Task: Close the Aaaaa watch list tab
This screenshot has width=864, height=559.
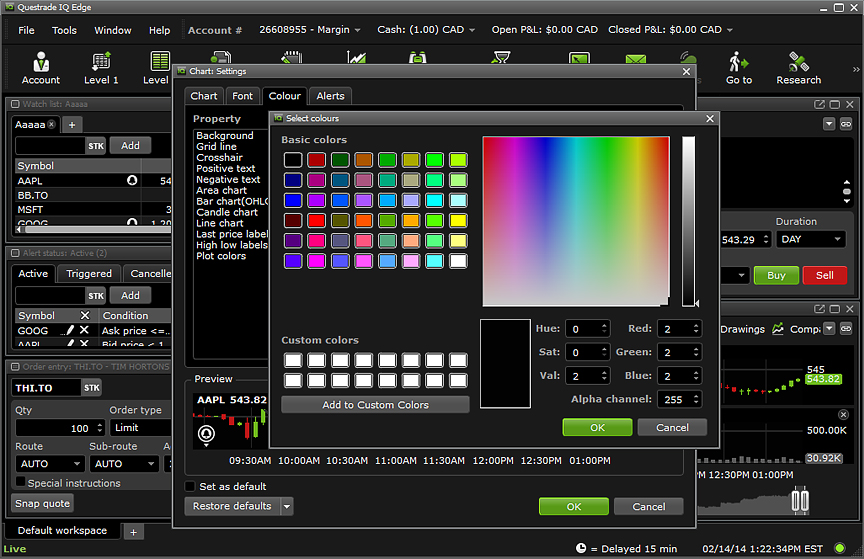Action: tap(51, 124)
